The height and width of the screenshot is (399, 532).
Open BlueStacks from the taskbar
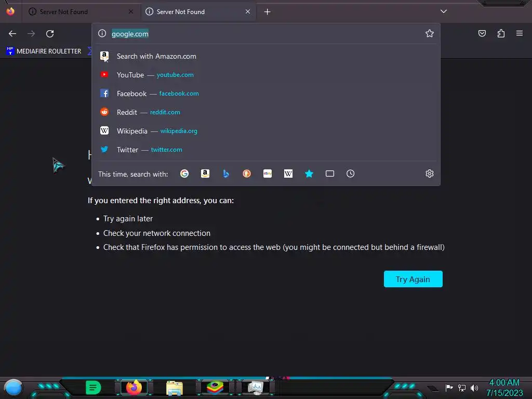tap(215, 388)
